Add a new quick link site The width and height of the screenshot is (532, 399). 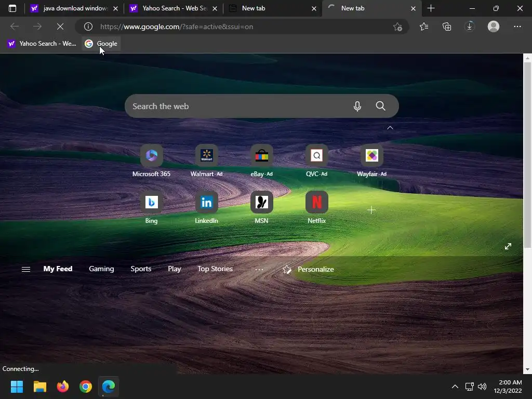coord(371,210)
